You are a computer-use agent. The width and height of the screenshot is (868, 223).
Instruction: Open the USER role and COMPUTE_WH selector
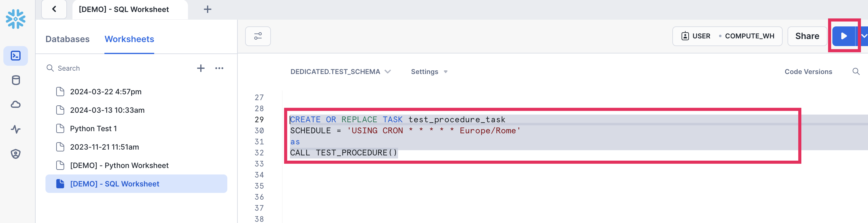(727, 36)
